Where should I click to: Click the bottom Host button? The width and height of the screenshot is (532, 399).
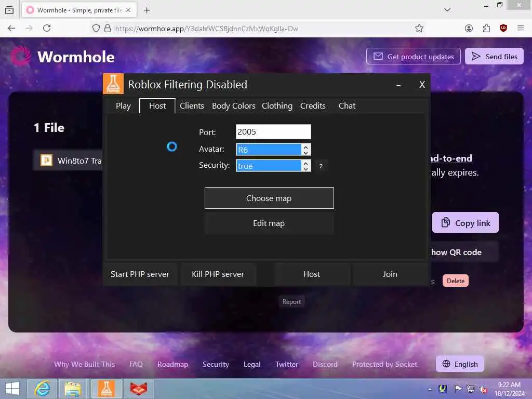(x=312, y=274)
